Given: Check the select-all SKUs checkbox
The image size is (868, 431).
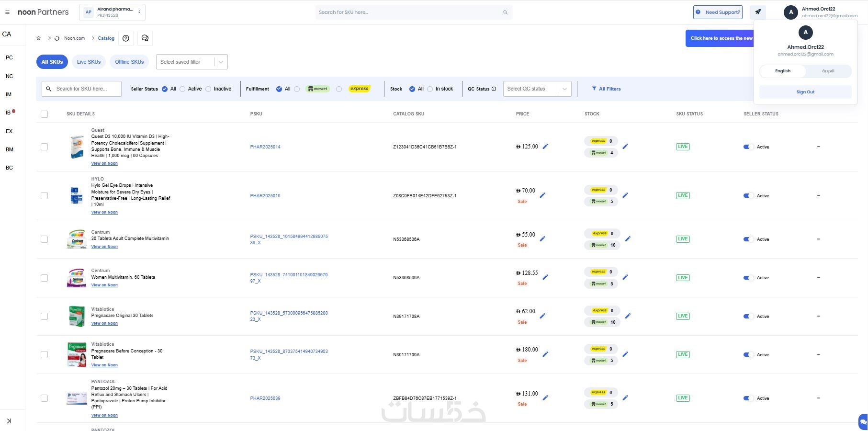Looking at the screenshot, I should [45, 114].
